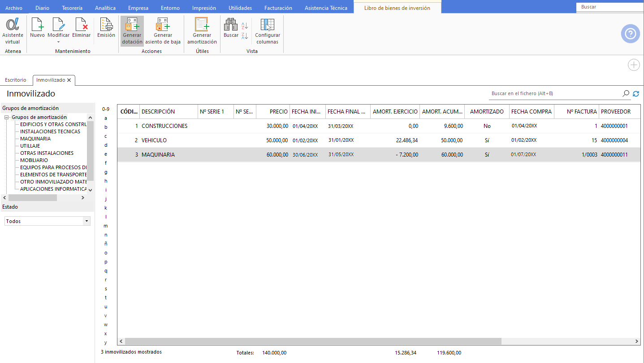
Task: Click the top Buscar search field
Action: (x=609, y=7)
